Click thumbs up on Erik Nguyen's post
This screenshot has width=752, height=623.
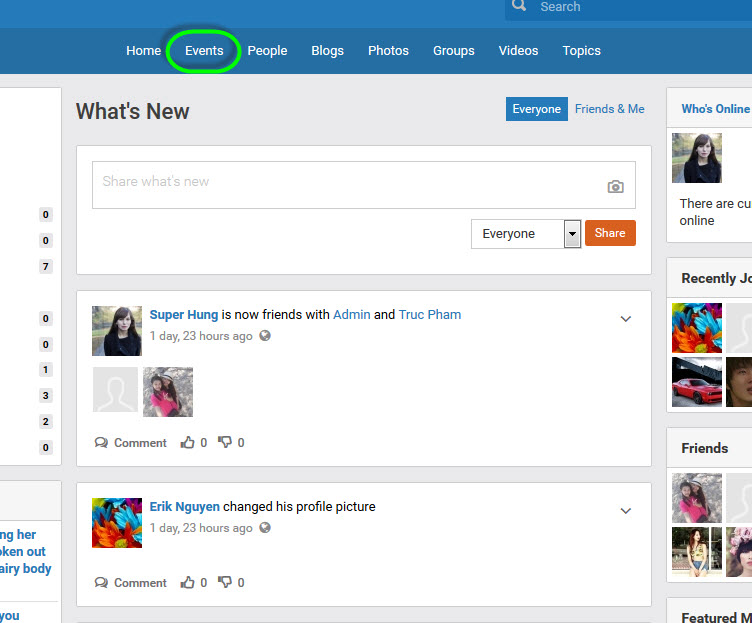click(x=188, y=583)
